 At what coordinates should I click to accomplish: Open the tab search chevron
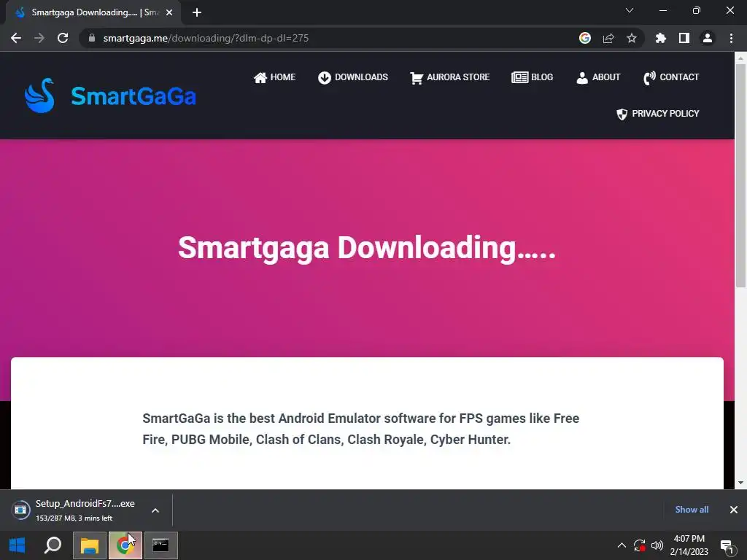pyautogui.click(x=630, y=10)
